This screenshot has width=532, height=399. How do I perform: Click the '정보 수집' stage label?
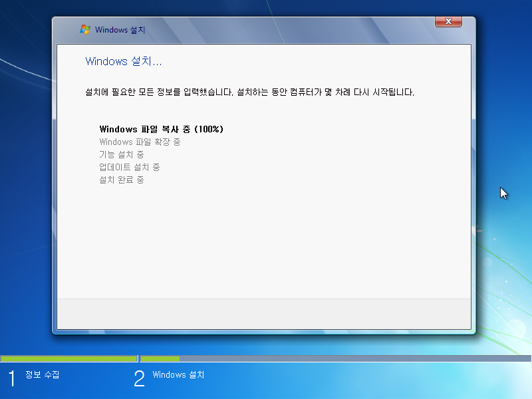pyautogui.click(x=43, y=374)
